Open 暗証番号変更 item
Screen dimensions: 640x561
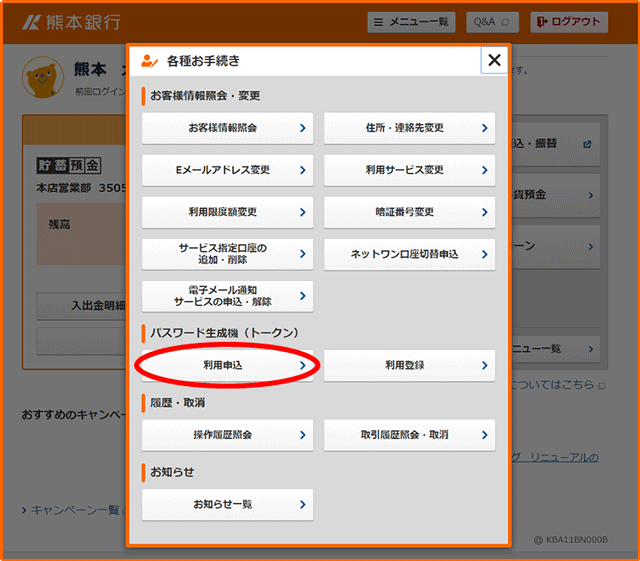pos(409,212)
